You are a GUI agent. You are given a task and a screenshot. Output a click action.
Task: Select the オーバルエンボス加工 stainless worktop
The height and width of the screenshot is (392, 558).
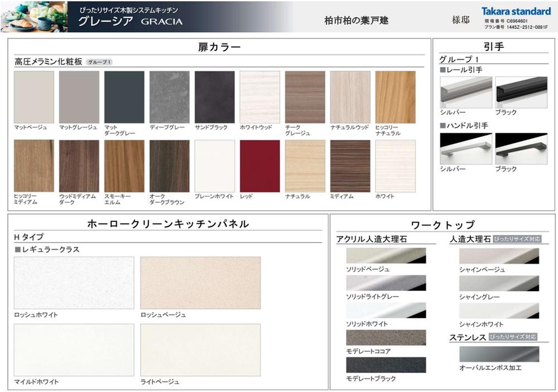[x=499, y=354]
